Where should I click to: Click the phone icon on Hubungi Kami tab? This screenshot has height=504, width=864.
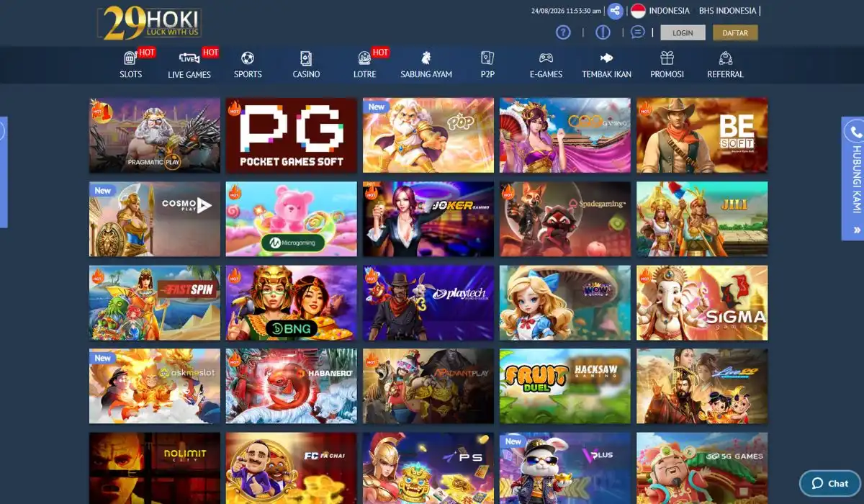coord(855,132)
